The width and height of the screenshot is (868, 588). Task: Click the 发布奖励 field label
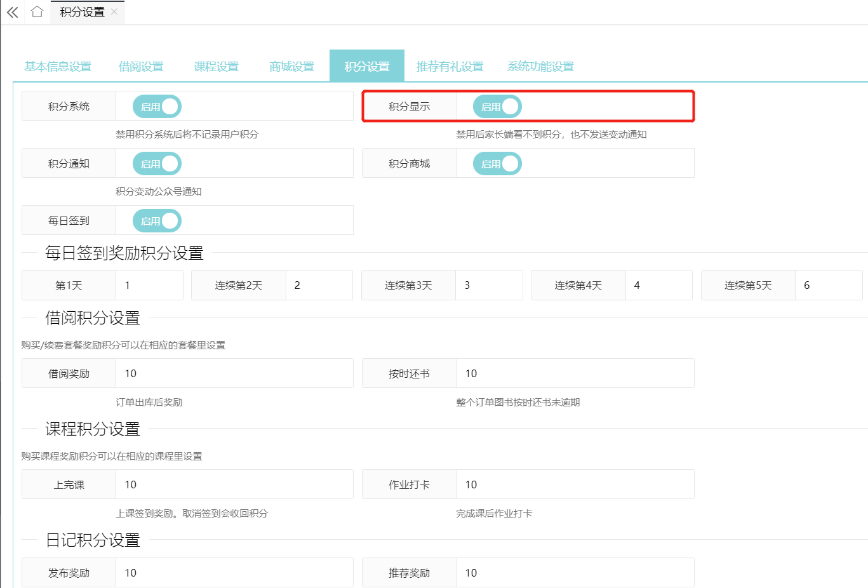click(69, 573)
